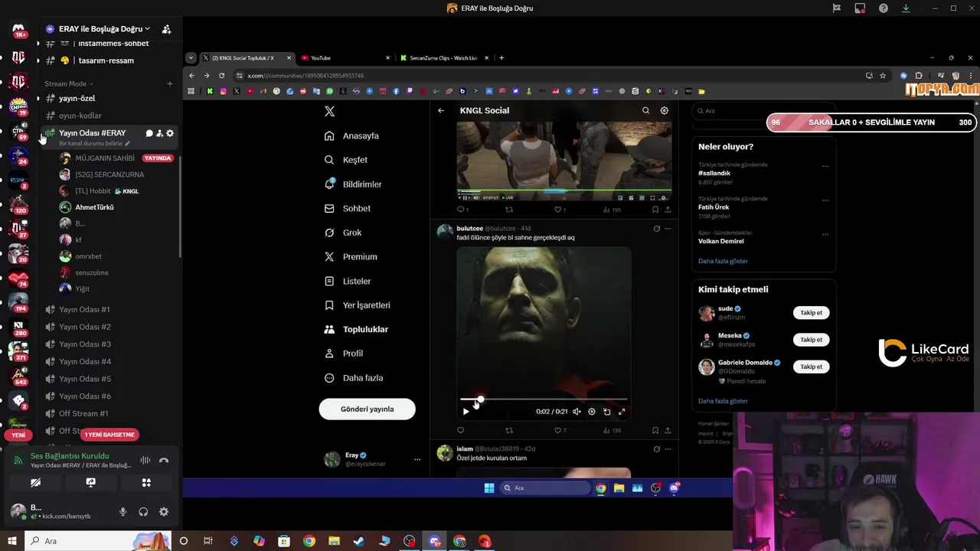Open more options on bulutcee post
980x551 pixels.
668,228
